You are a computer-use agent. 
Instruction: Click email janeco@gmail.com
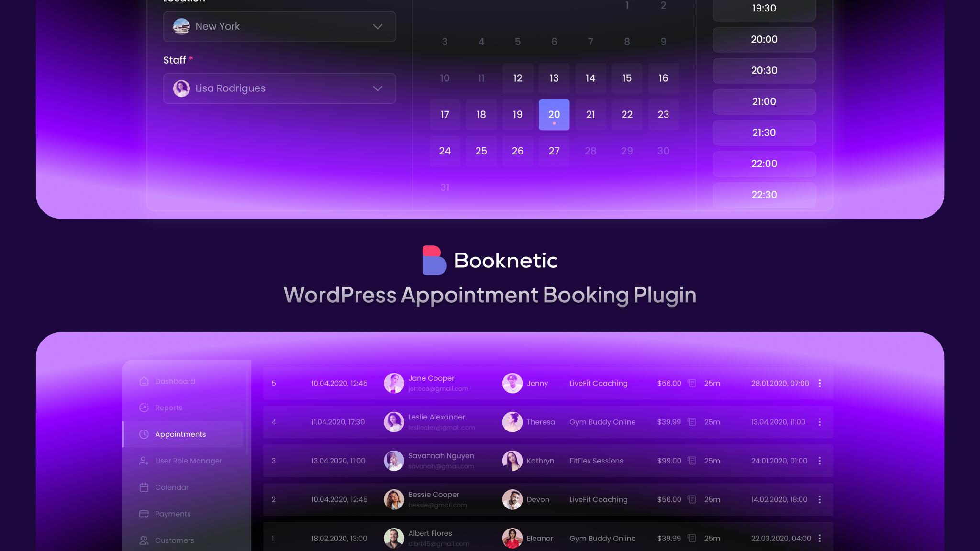coord(438,389)
